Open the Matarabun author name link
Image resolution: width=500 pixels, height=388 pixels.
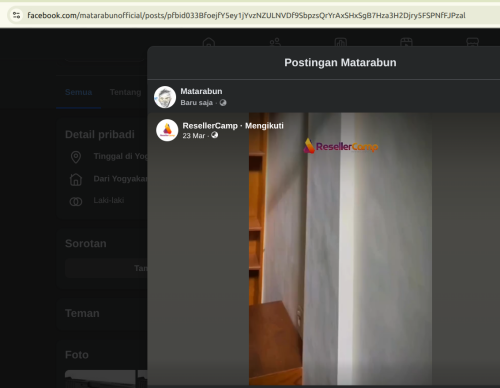[201, 91]
